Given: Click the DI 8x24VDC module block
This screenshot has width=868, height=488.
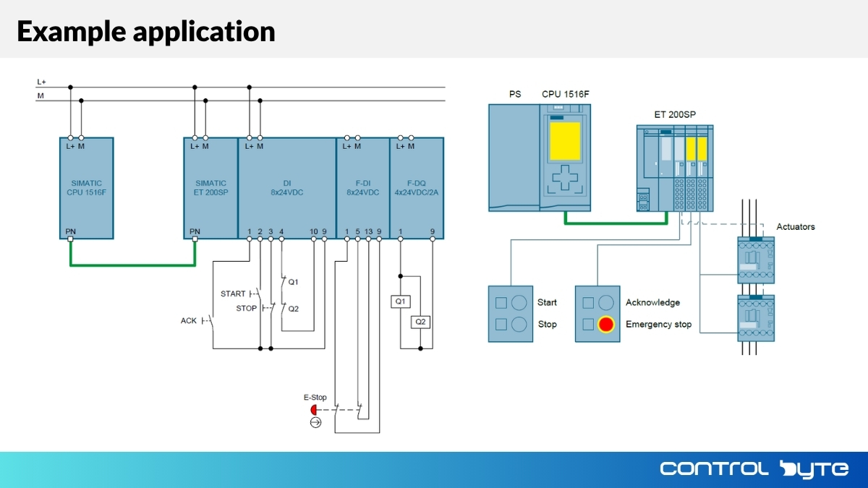Looking at the screenshot, I should tap(287, 188).
